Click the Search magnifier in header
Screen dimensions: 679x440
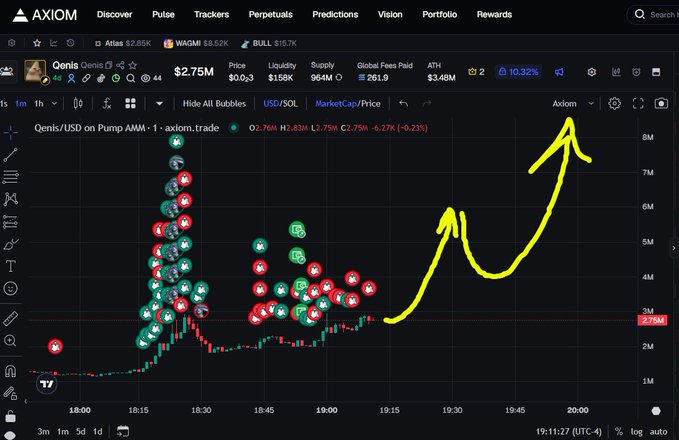click(640, 14)
